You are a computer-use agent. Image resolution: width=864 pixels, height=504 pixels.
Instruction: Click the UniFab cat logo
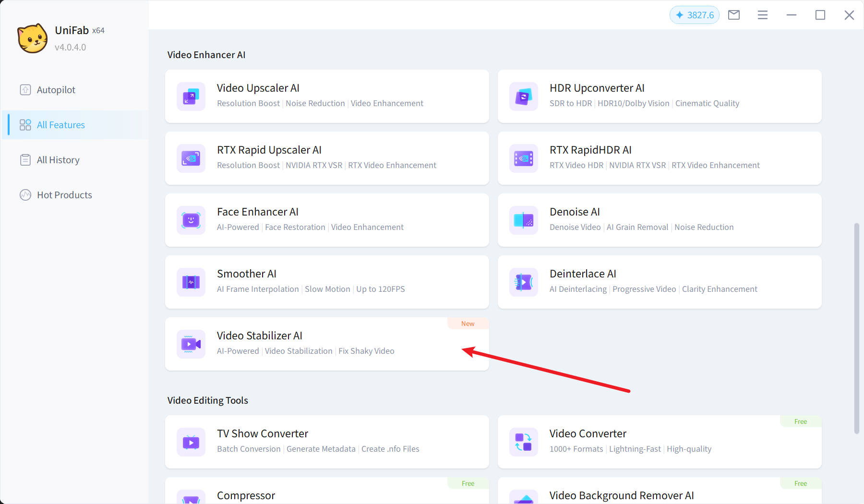click(x=33, y=38)
